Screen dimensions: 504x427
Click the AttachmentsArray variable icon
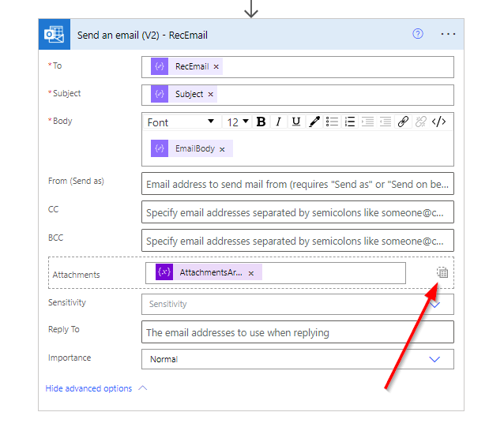tap(164, 272)
